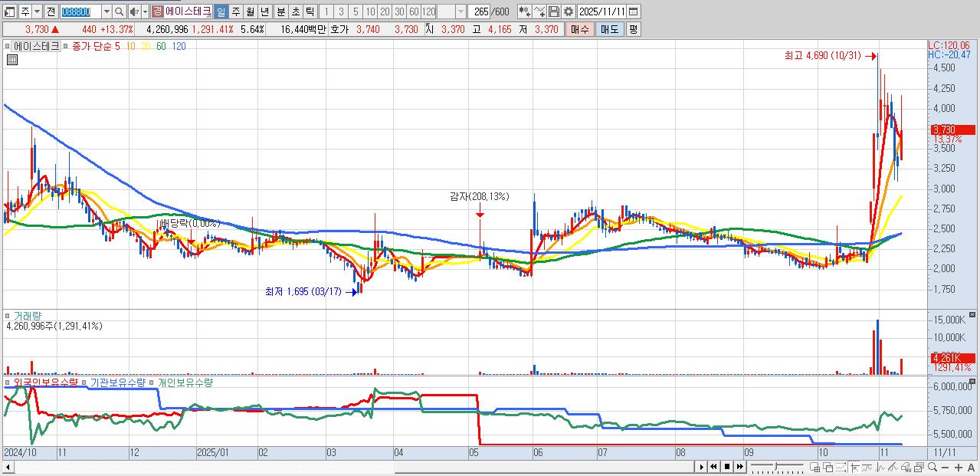Switch to the 틱 tick chart
The height and width of the screenshot is (476, 980).
[310, 11]
